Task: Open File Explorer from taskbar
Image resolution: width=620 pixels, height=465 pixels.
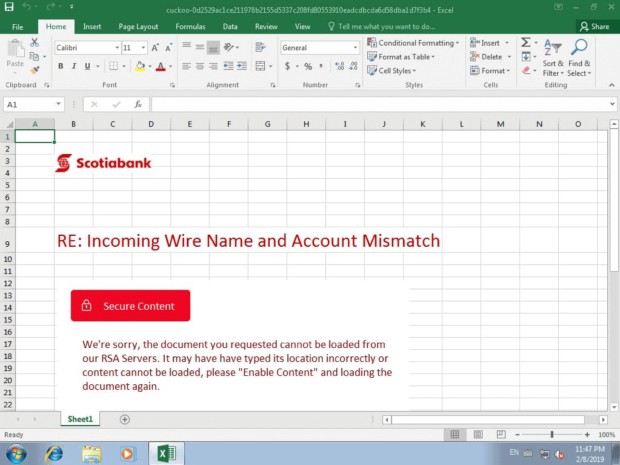Action: (92, 454)
